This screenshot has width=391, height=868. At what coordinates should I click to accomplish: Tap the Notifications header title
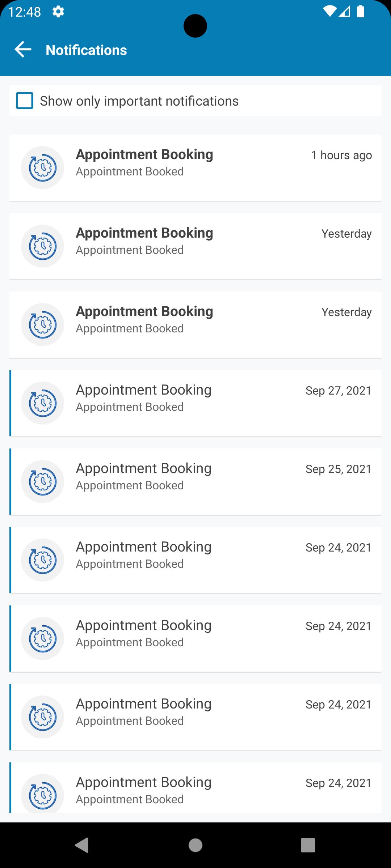pos(87,50)
